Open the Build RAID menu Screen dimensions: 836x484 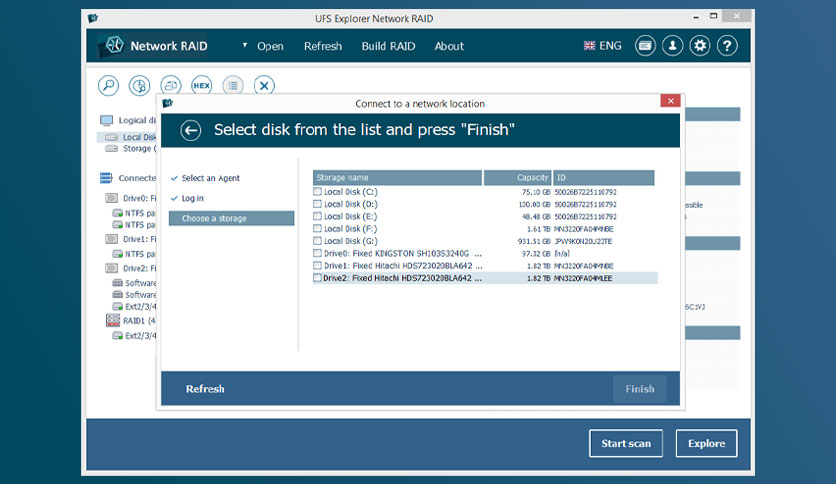(x=388, y=46)
